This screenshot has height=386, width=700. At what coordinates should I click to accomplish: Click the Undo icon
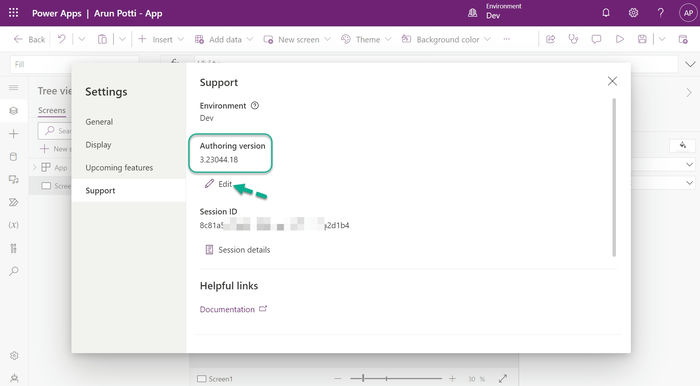pyautogui.click(x=61, y=39)
